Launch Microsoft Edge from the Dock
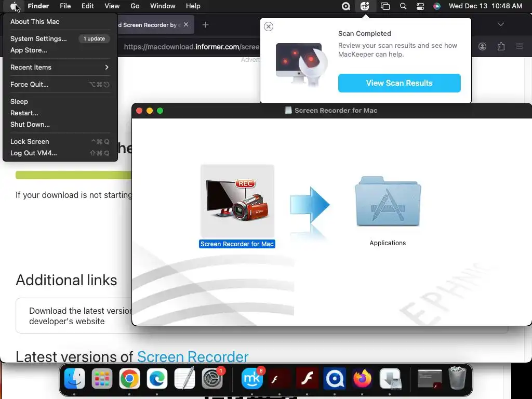The height and width of the screenshot is (399, 532). tap(157, 378)
